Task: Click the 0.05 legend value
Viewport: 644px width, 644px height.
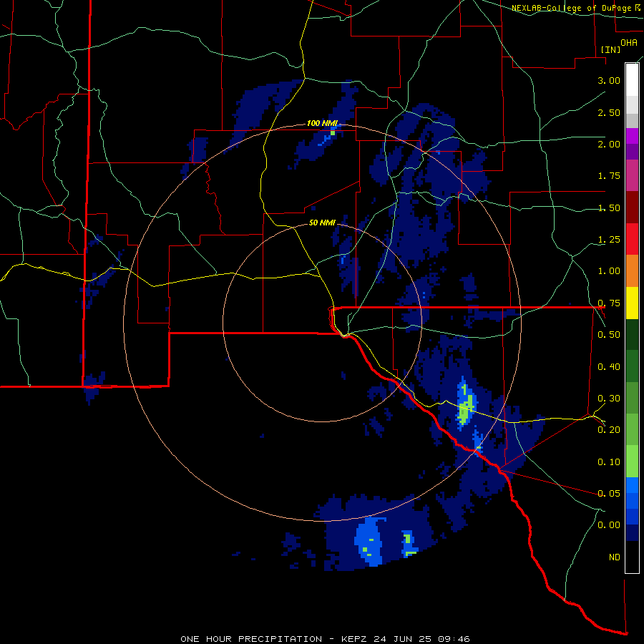Action: [609, 493]
